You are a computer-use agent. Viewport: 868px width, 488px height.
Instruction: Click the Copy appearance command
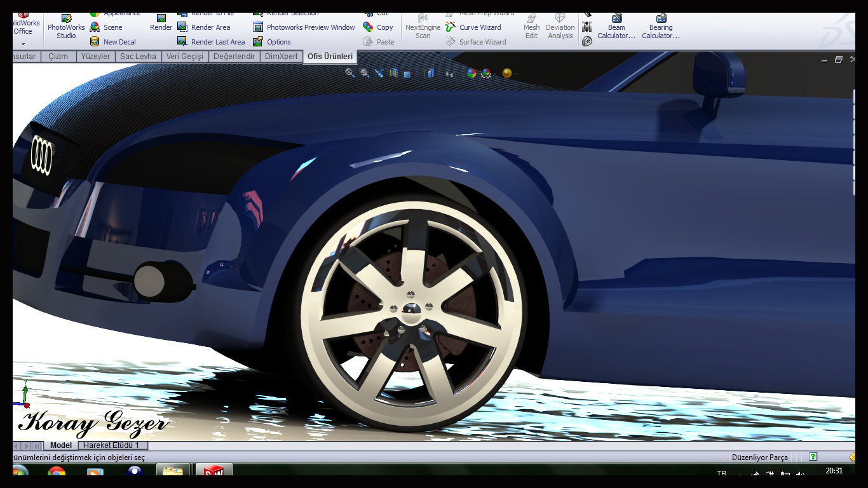378,27
